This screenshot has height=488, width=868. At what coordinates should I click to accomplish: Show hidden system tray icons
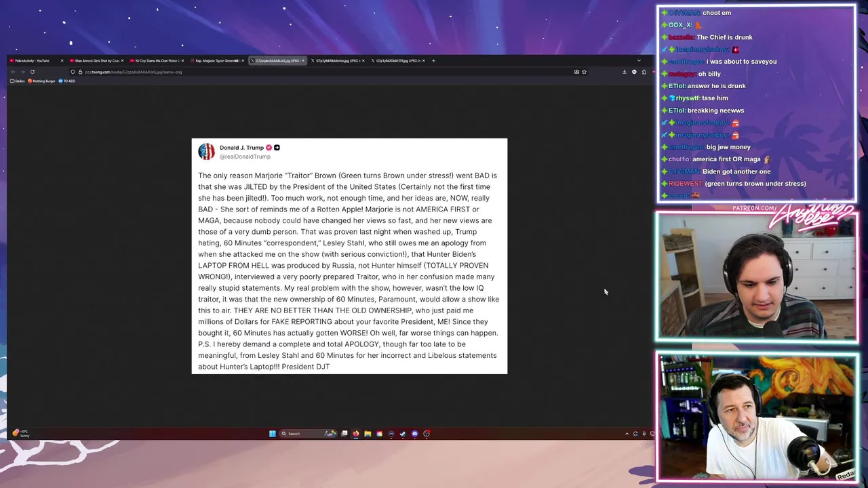(627, 434)
